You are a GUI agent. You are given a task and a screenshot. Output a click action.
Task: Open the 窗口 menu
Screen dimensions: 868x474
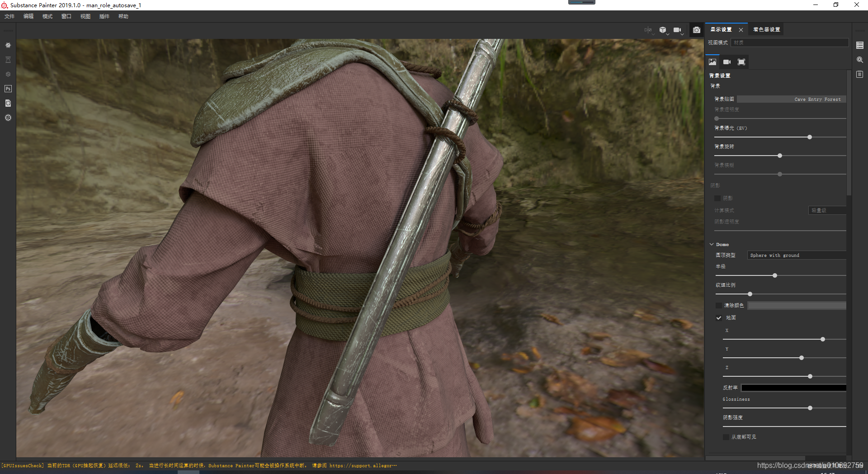point(66,16)
